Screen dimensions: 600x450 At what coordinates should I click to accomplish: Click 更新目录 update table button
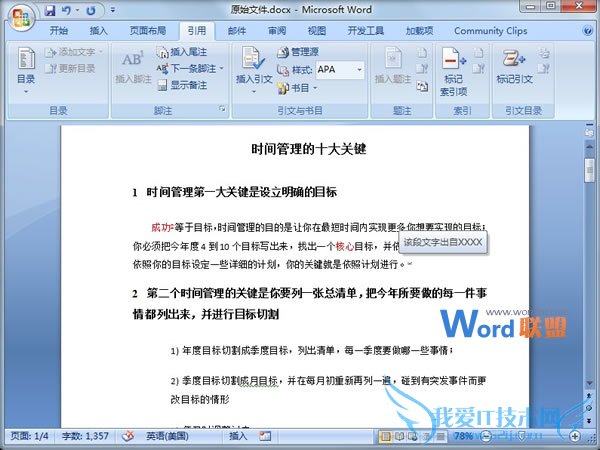point(70,68)
